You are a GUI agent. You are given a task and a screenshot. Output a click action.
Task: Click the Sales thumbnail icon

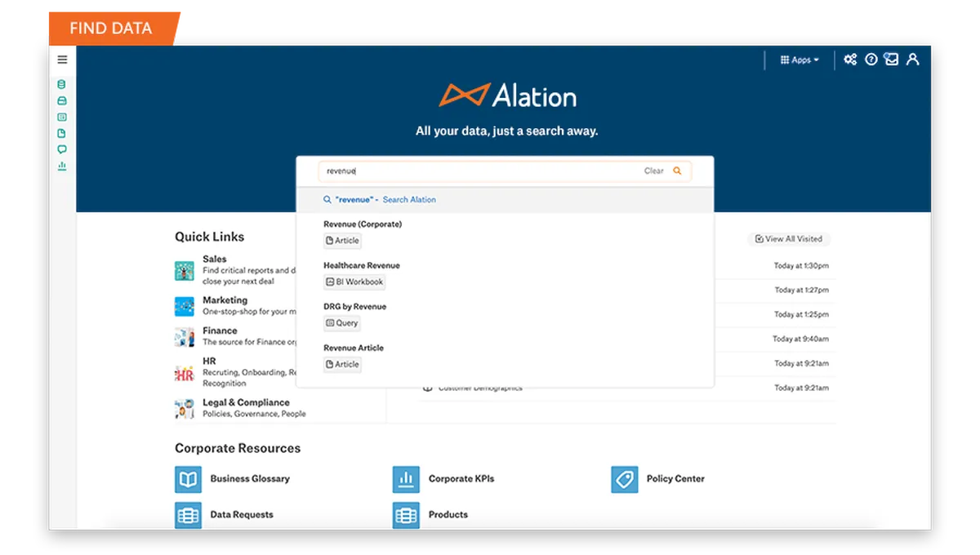click(185, 271)
